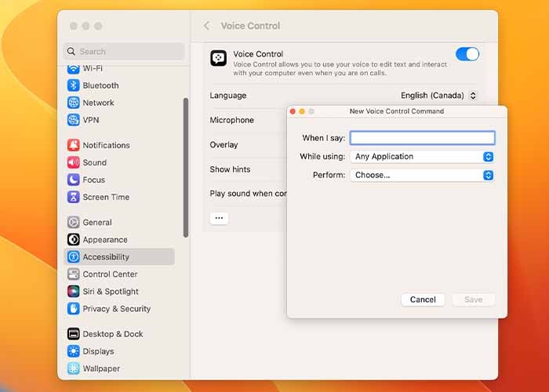
Task: Click the Displays sun icon
Action: pos(73,351)
